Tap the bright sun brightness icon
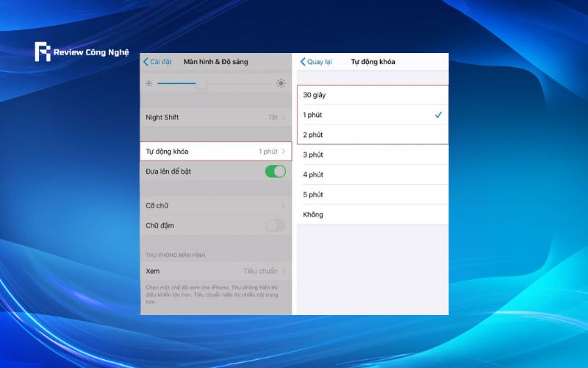Image resolution: width=588 pixels, height=368 pixels. [281, 83]
